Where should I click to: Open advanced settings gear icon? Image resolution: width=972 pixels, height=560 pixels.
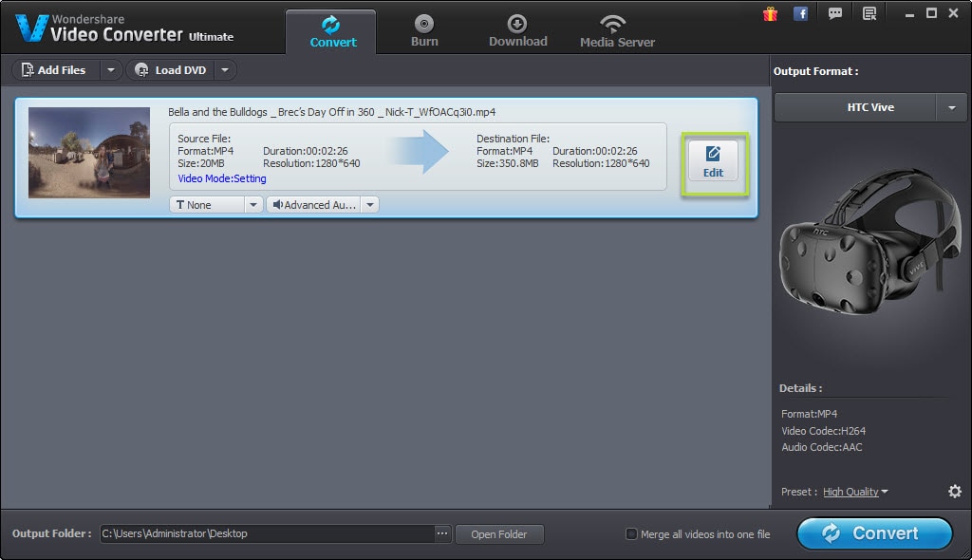click(955, 491)
